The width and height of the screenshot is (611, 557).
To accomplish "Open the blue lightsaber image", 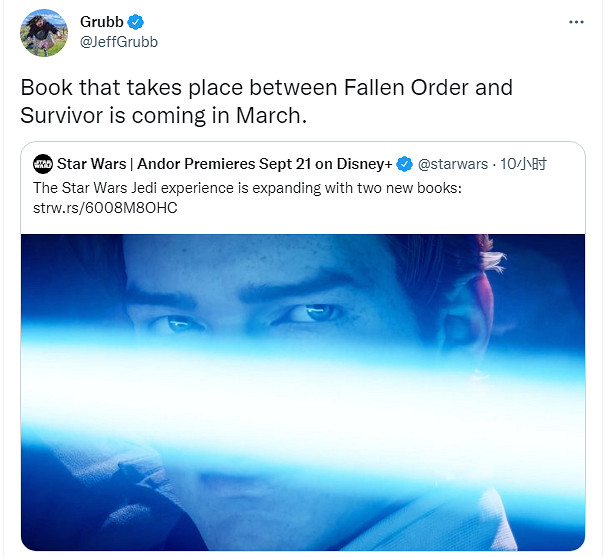I will click(303, 392).
